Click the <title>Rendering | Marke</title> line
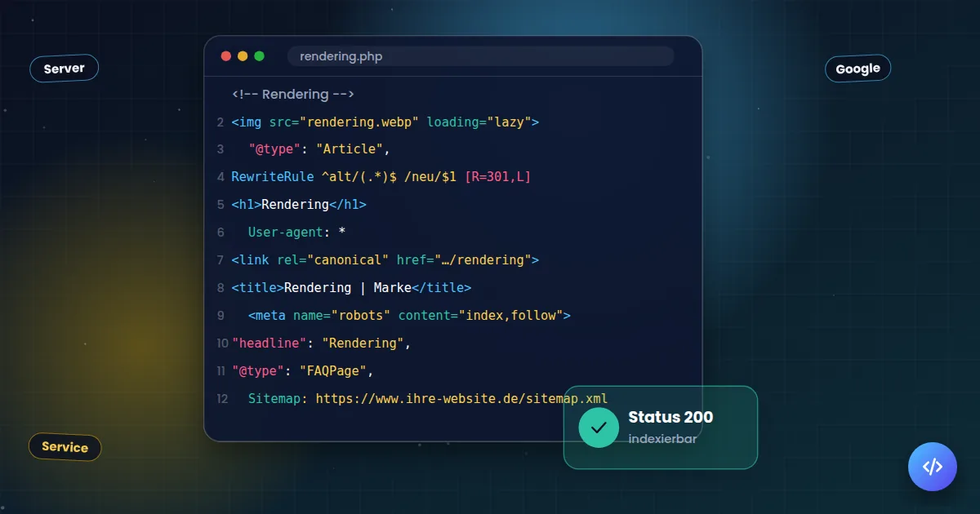Image resolution: width=980 pixels, height=514 pixels. pos(351,288)
